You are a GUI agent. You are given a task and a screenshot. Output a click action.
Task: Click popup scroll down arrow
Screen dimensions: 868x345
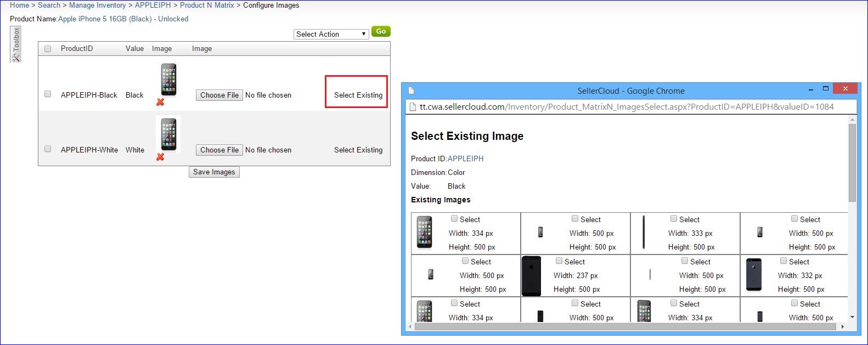pos(852,317)
